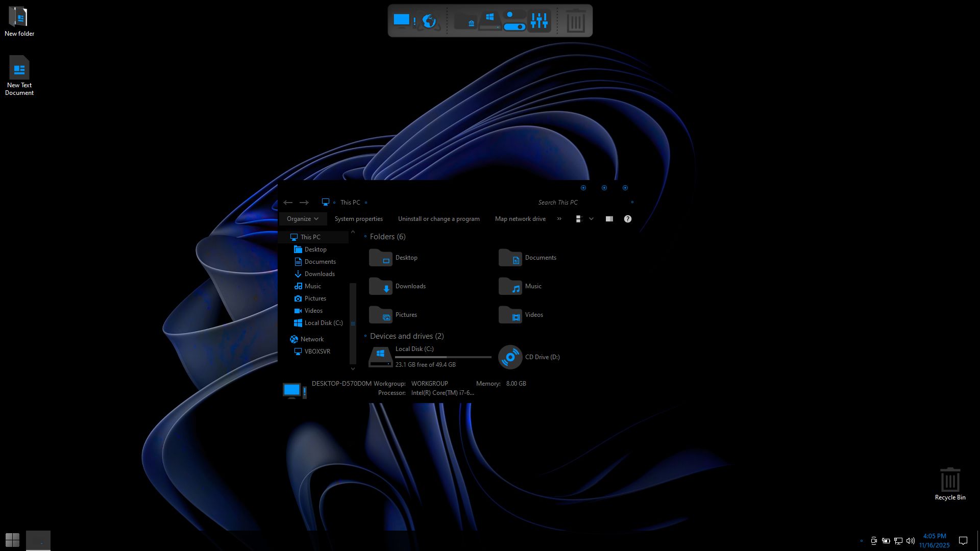Show more toolbar commands via double chevron

(559, 219)
